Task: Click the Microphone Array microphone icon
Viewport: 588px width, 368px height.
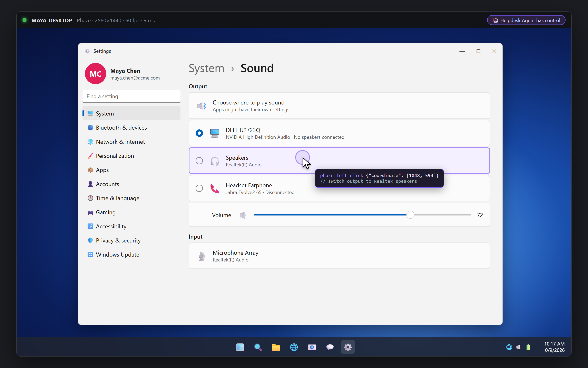Action: (x=202, y=256)
